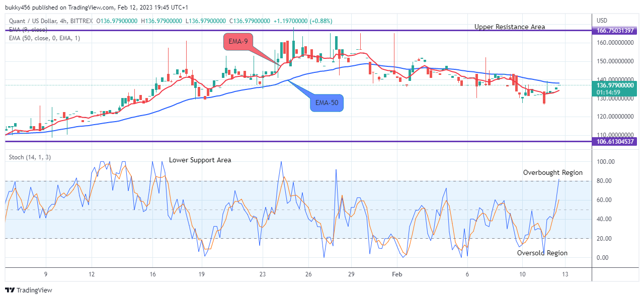Click the '16' date axis label
644x299 pixels.
[153, 274]
